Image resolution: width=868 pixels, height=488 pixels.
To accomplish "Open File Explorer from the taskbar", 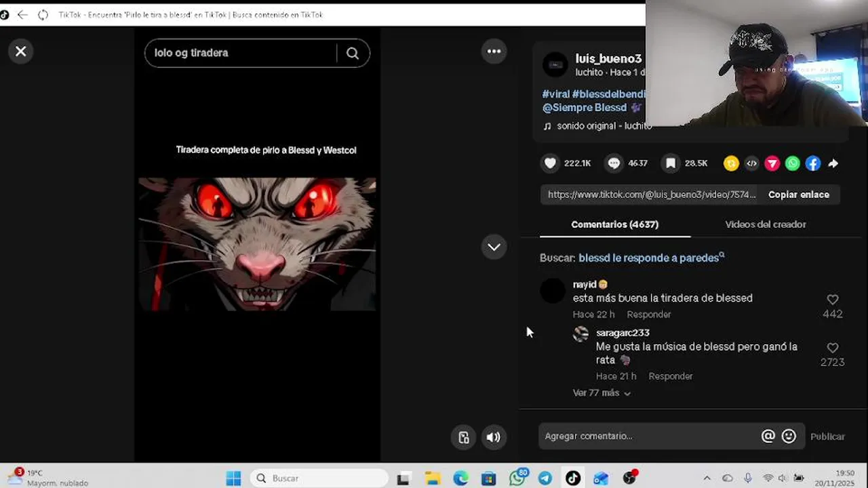I will (433, 479).
